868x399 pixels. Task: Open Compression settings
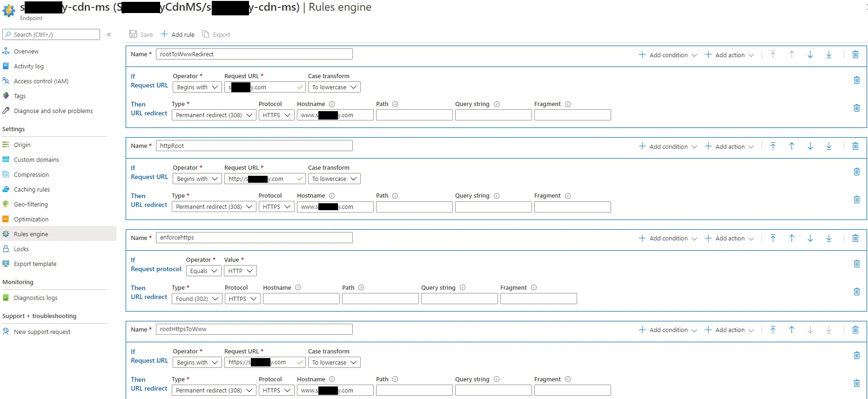pyautogui.click(x=31, y=174)
